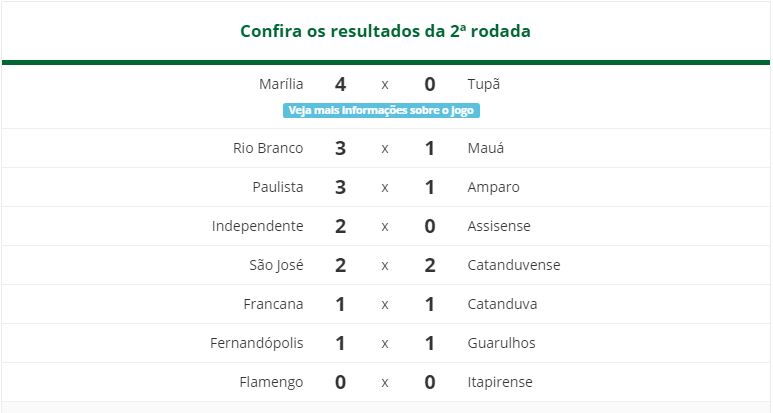Click the Independente team name
This screenshot has height=413, width=773.
point(257,226)
